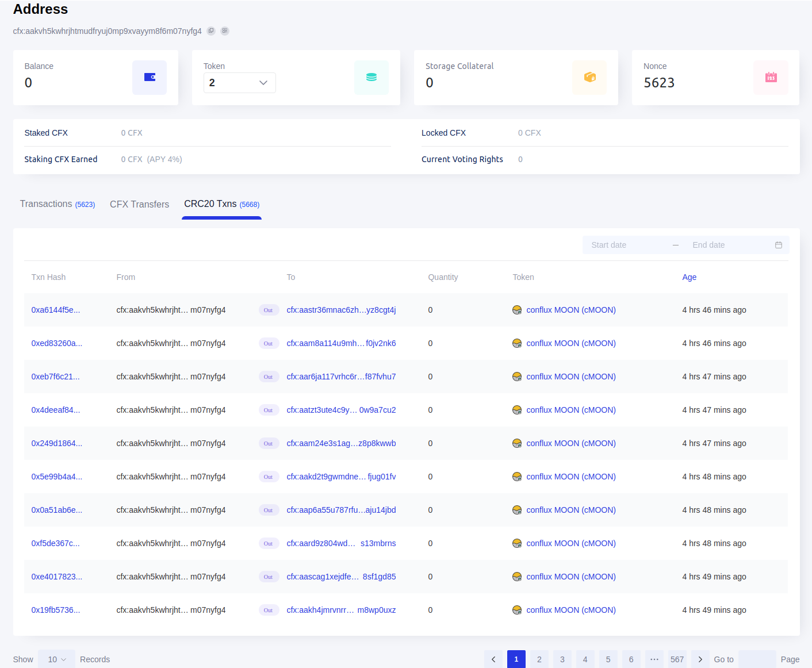Jump to last page 567

[x=677, y=659]
